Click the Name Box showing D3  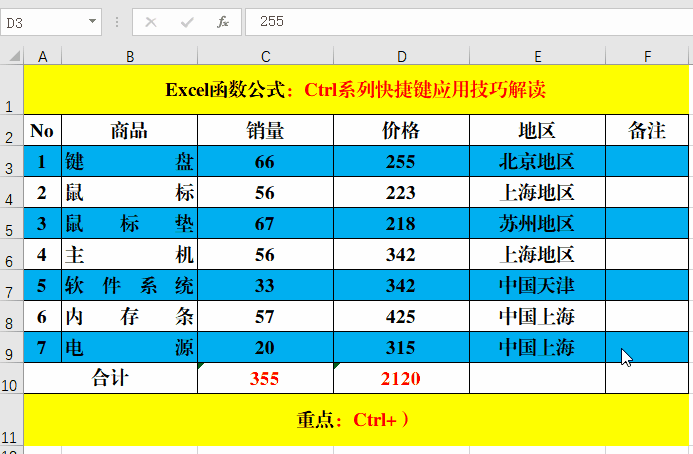(x=51, y=22)
